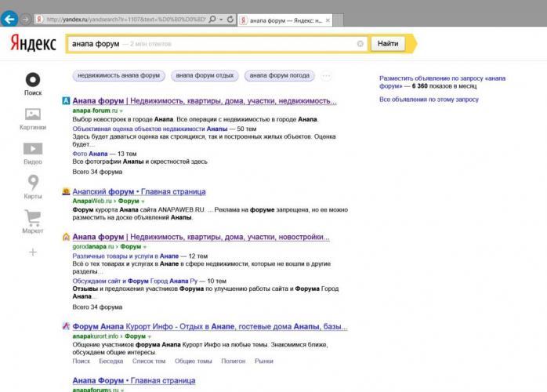This screenshot has height=392, width=547.
Task: Select the 'недвижимость анапа форум' suggestion
Action: [118, 75]
